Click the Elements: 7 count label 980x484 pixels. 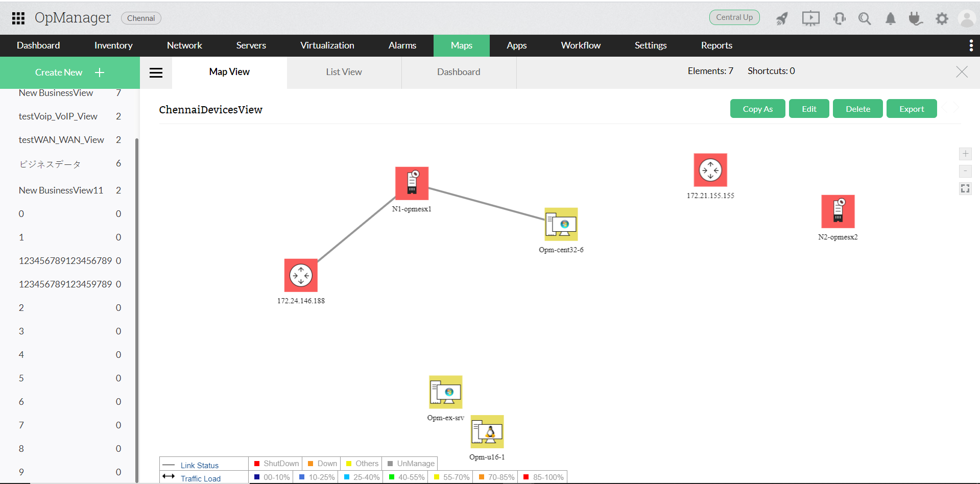pyautogui.click(x=710, y=71)
